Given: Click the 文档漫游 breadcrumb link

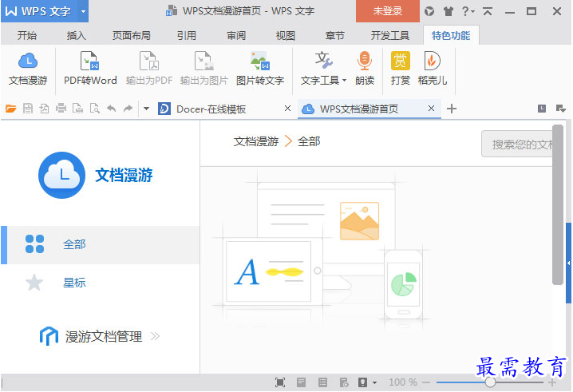Looking at the screenshot, I should pos(256,141).
